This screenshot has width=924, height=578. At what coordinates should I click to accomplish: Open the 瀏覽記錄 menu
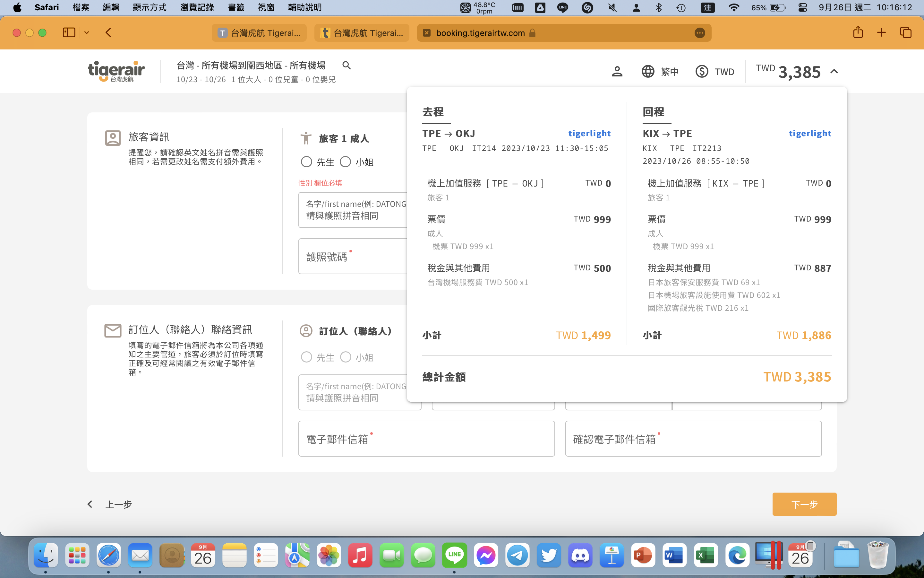[197, 8]
